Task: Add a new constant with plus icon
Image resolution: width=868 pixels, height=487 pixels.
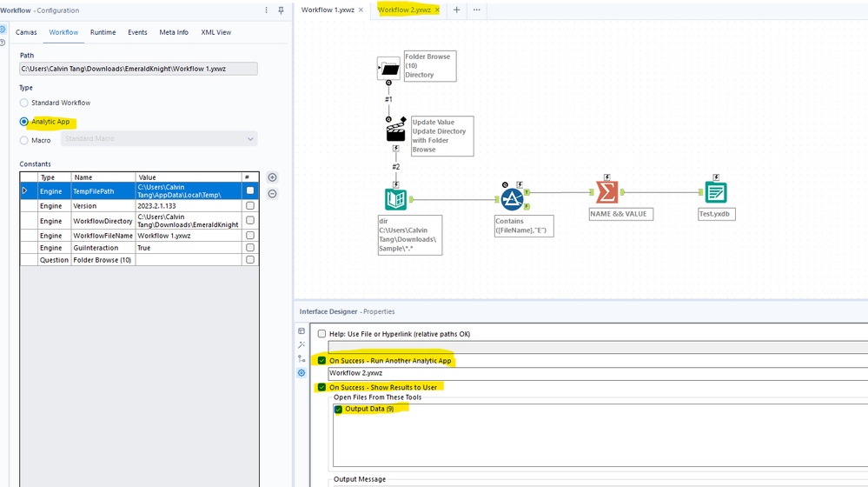Action: click(x=272, y=177)
